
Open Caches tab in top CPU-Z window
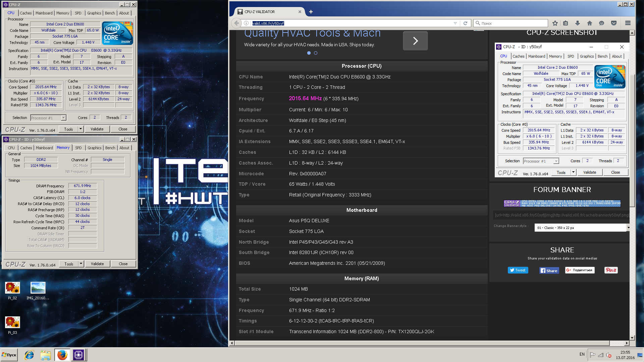click(26, 13)
